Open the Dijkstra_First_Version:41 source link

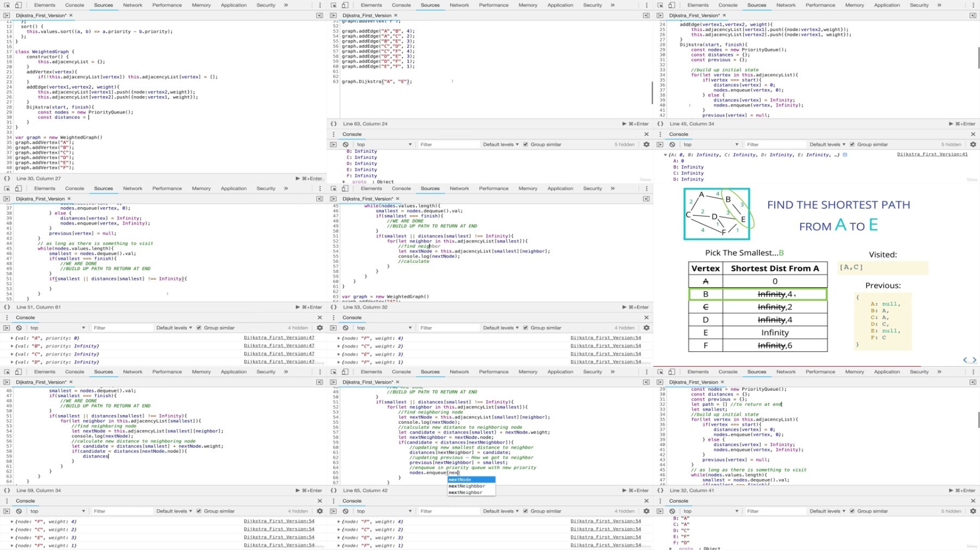[932, 155]
